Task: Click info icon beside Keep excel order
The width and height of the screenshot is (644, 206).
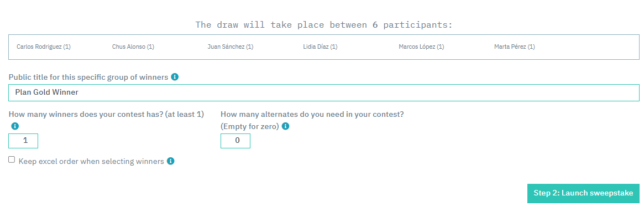Action: [x=170, y=161]
